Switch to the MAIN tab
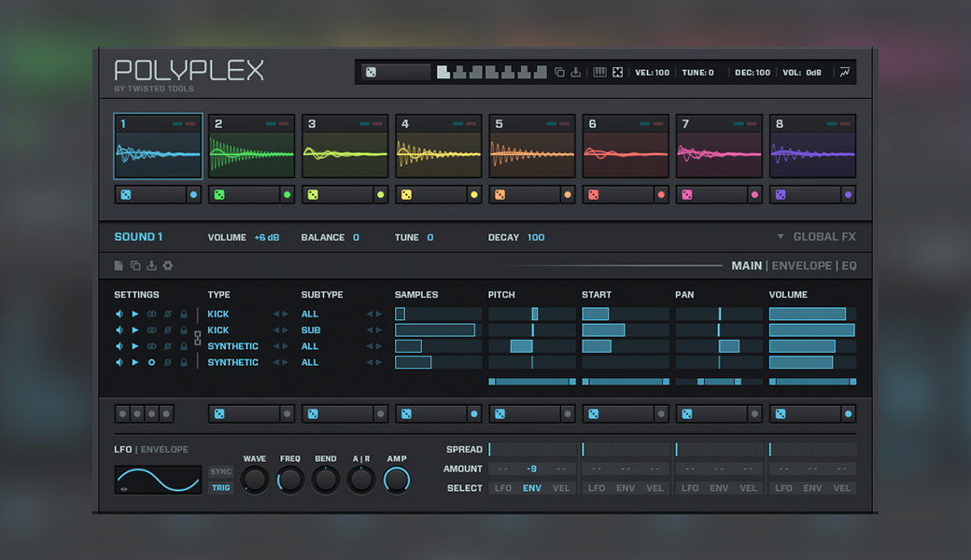Screen dimensions: 971x560 pyautogui.click(x=746, y=265)
